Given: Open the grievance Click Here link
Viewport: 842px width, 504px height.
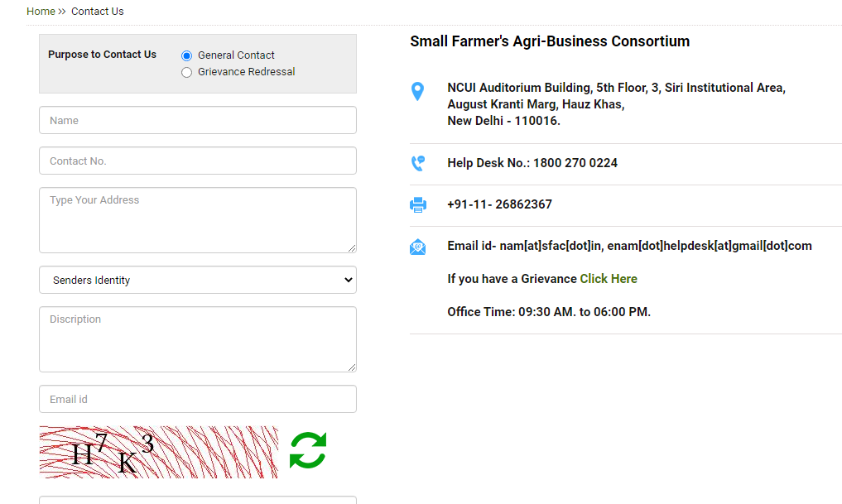Looking at the screenshot, I should click(609, 279).
